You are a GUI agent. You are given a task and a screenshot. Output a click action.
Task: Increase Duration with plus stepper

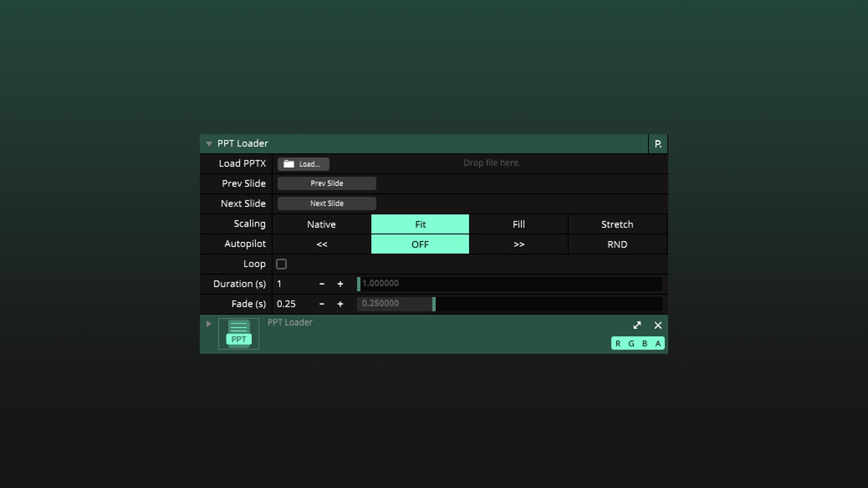pyautogui.click(x=340, y=284)
